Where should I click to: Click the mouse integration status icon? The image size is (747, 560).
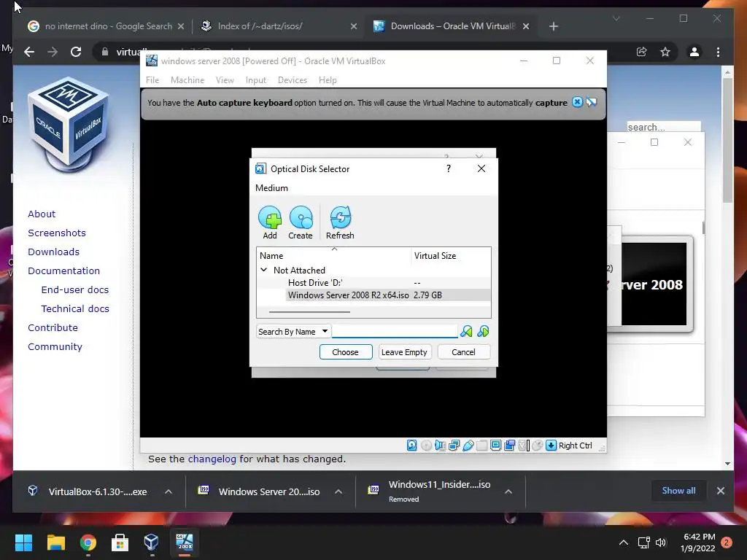coord(538,446)
